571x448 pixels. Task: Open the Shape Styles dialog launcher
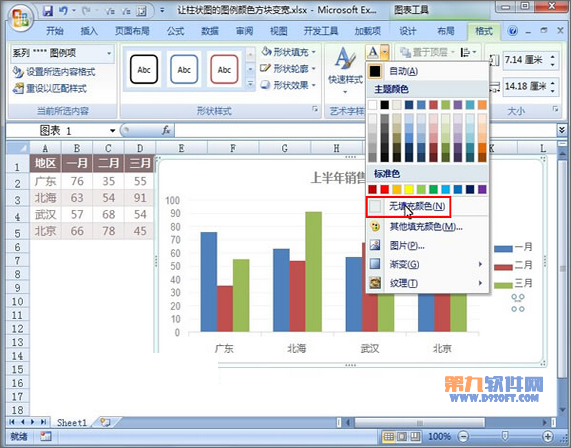[x=315, y=109]
